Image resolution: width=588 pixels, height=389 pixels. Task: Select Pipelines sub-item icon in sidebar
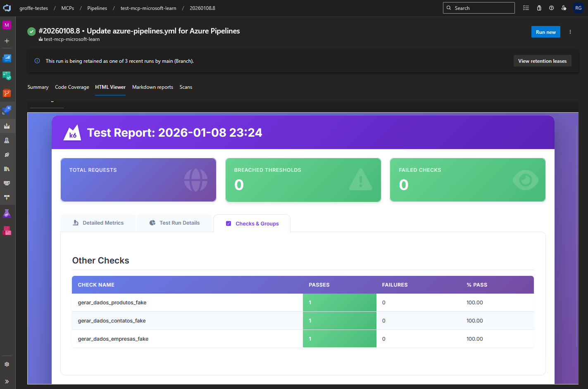coord(7,126)
